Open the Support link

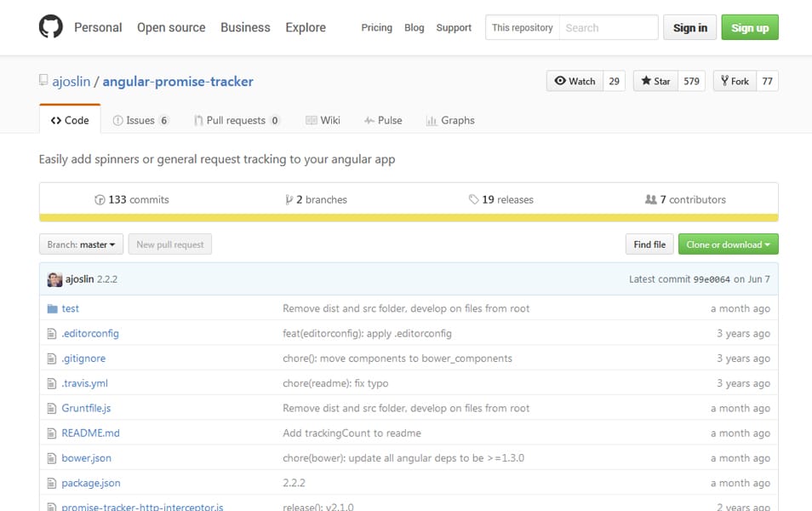[454, 27]
